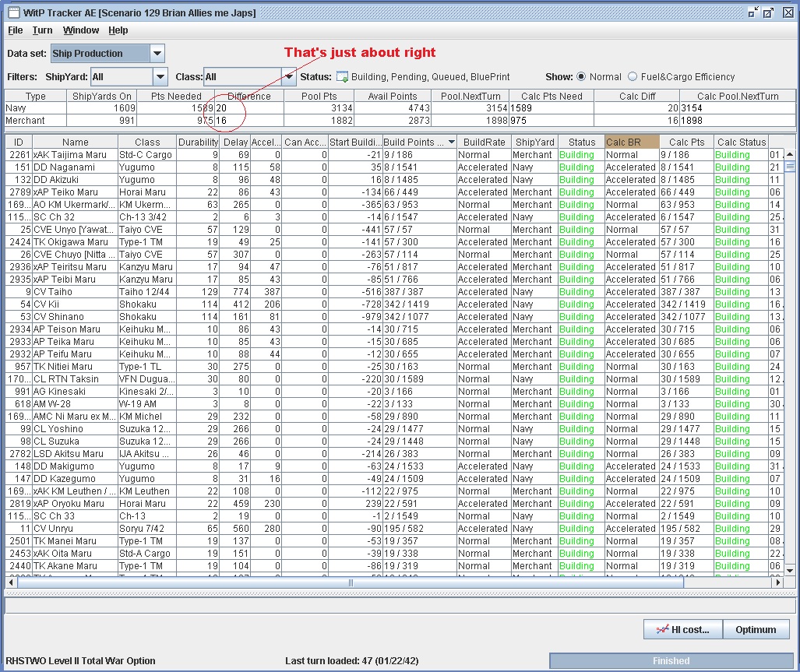Click Pool Pts summary column header
Image resolution: width=800 pixels, height=672 pixels.
pyautogui.click(x=319, y=96)
